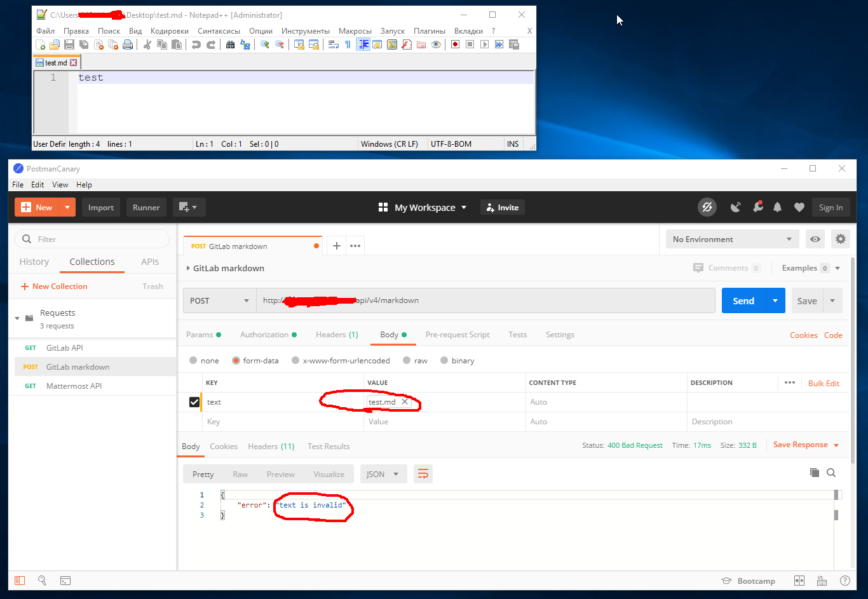868x599 pixels.
Task: Open the Save button dropdown arrow
Action: pyautogui.click(x=832, y=300)
